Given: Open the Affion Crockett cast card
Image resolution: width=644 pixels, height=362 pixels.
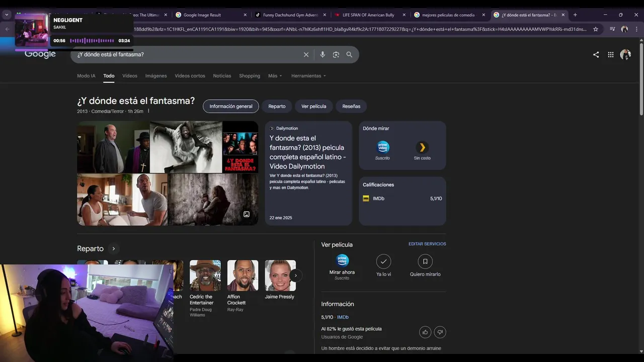Looking at the screenshot, I should [x=243, y=286].
